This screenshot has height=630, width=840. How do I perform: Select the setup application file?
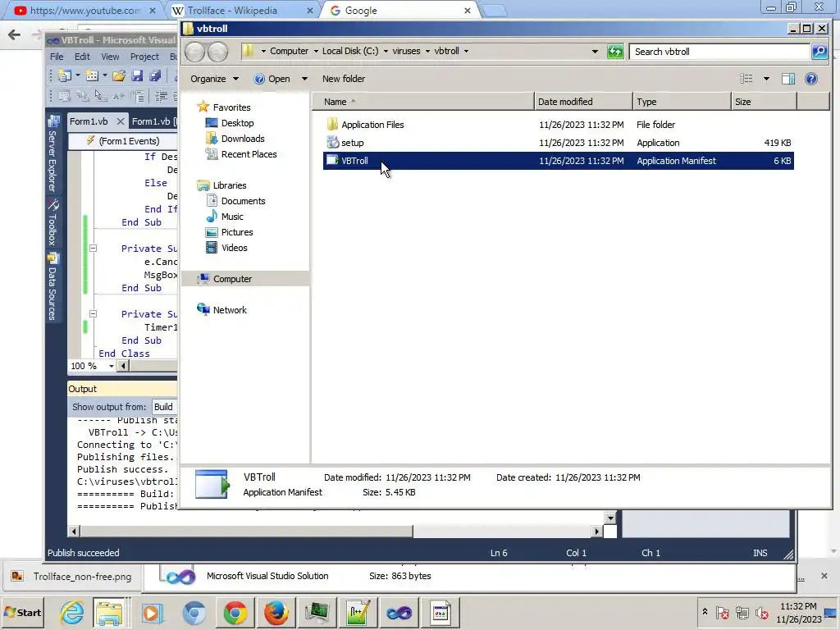point(558,143)
